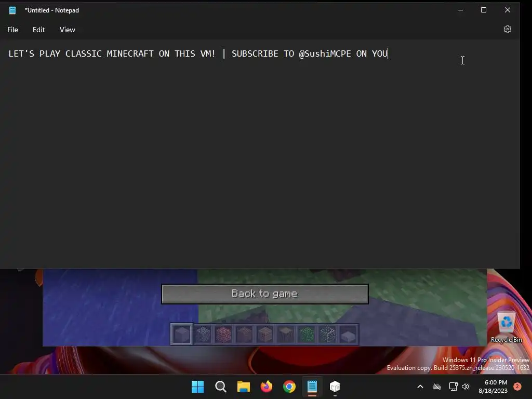Maximize the Notepad window
Viewport: 532px width, 399px height.
484,10
